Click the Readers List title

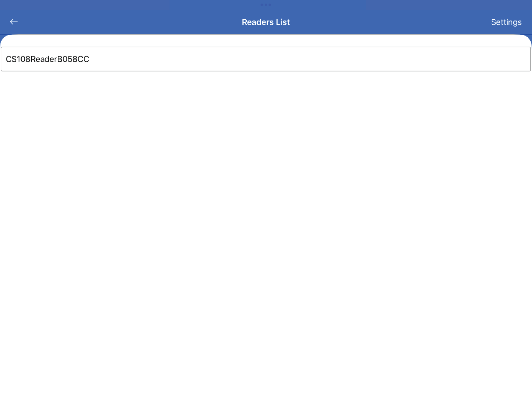coord(266,22)
